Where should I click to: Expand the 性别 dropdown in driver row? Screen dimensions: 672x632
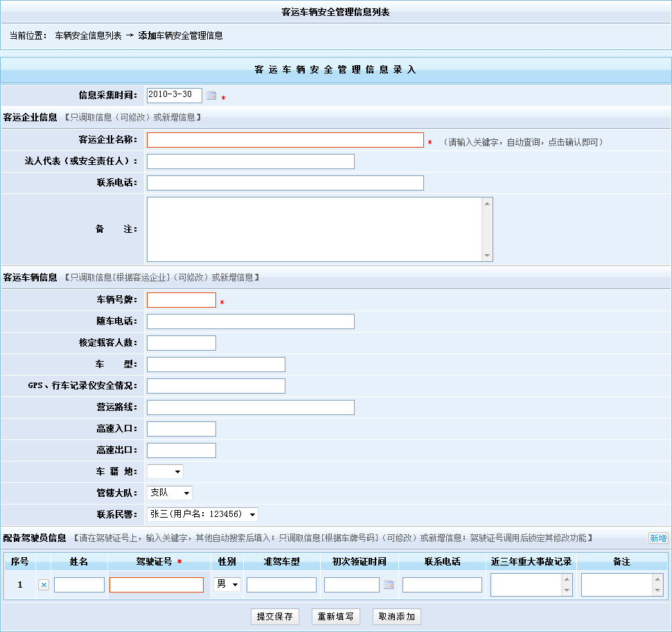tap(227, 585)
